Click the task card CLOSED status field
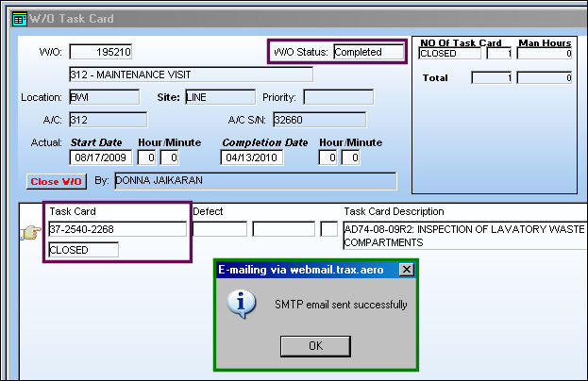588x381 pixels. click(84, 250)
